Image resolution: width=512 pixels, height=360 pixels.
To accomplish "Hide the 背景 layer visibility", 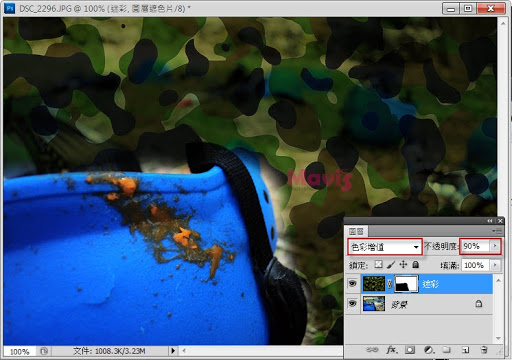I will coord(352,304).
